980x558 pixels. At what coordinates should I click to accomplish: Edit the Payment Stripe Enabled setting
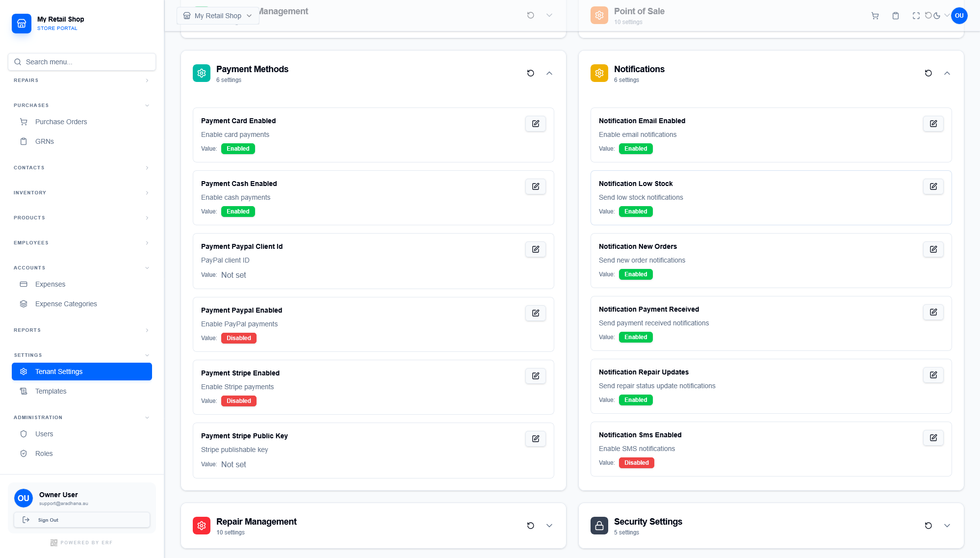[x=536, y=376]
